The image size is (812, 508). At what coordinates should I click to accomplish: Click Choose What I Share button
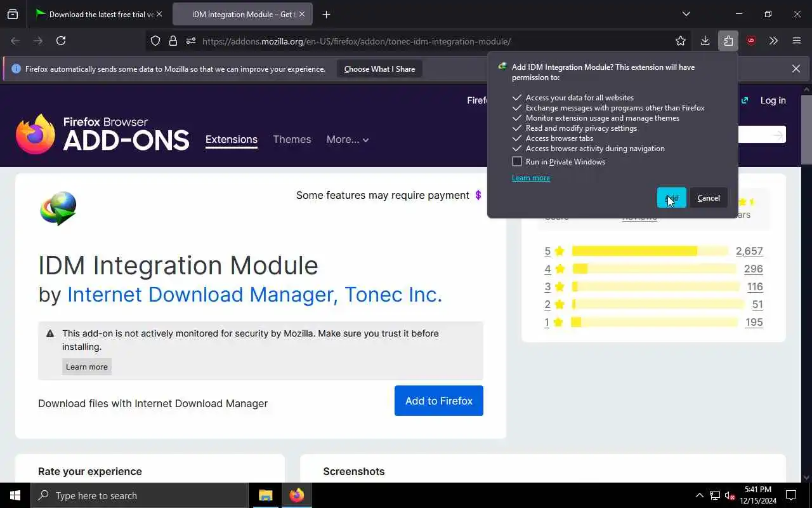[379, 69]
